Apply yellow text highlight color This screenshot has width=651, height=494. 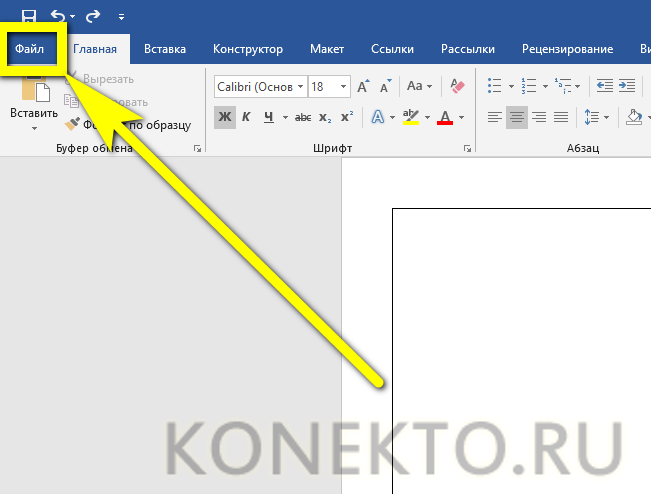click(411, 117)
